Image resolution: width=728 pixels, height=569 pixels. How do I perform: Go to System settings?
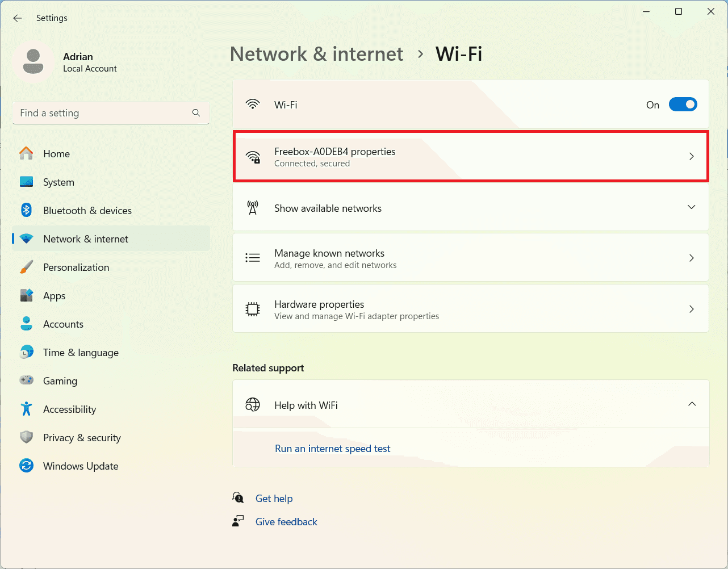pyautogui.click(x=111, y=182)
